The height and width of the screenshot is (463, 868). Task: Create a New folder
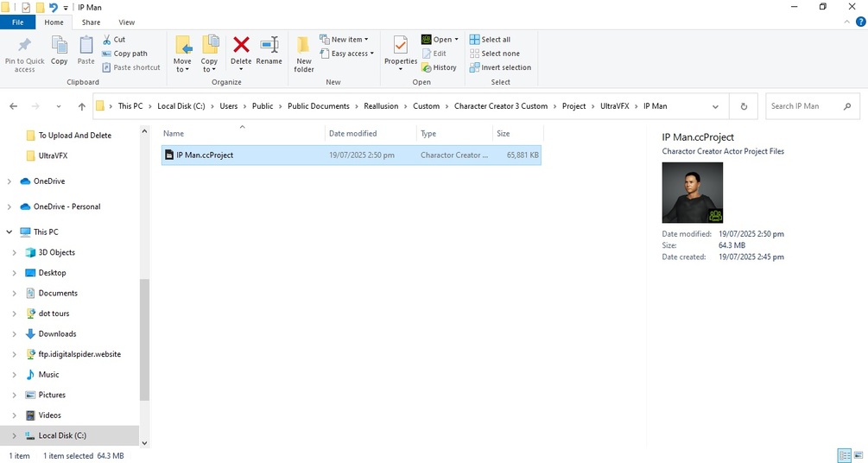coord(304,54)
